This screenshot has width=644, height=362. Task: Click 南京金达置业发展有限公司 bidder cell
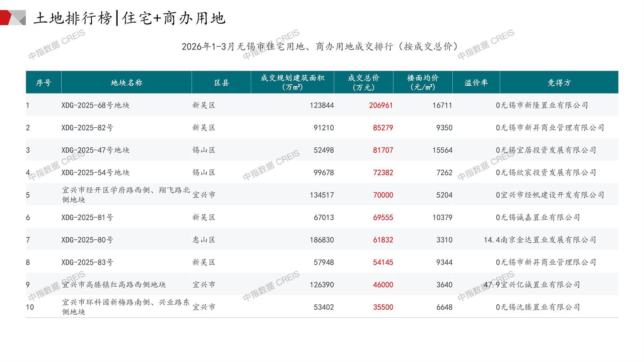pos(548,240)
